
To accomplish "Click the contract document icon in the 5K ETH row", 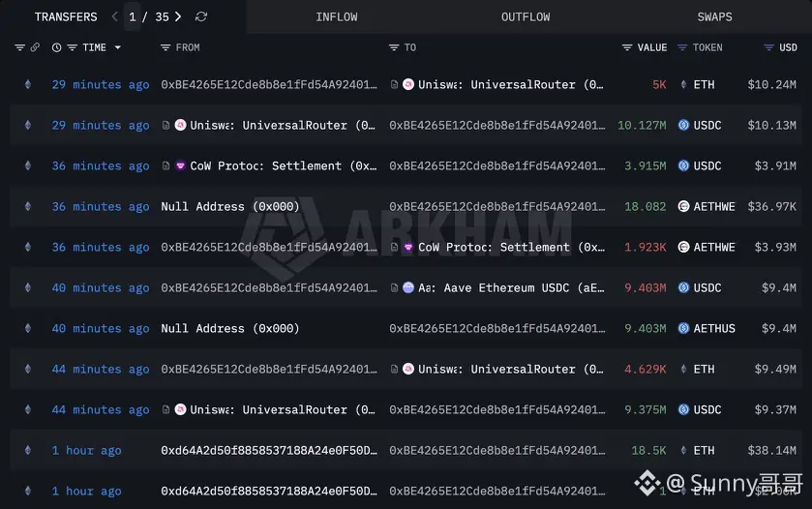I will pyautogui.click(x=394, y=84).
